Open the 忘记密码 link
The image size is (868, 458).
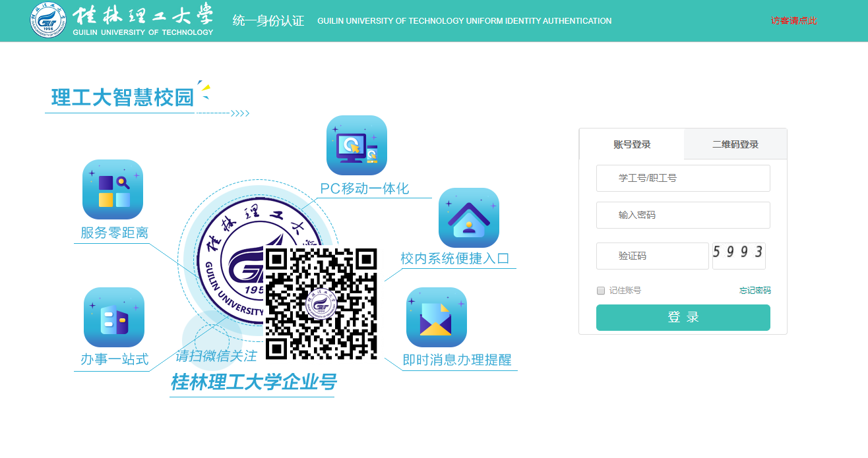click(755, 291)
